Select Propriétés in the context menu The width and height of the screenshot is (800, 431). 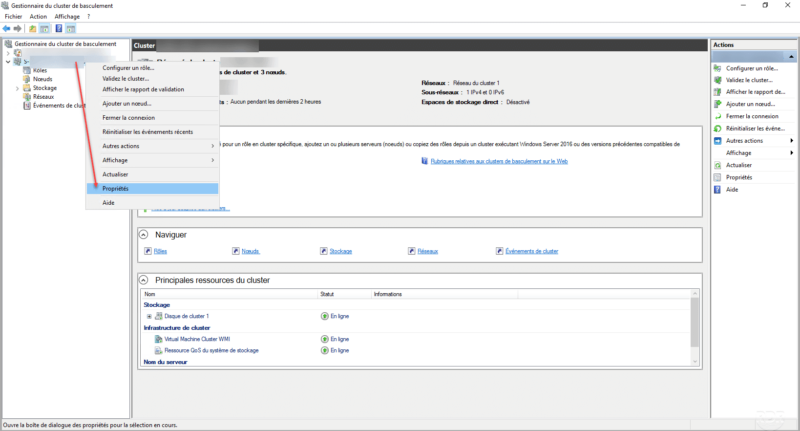click(153, 189)
